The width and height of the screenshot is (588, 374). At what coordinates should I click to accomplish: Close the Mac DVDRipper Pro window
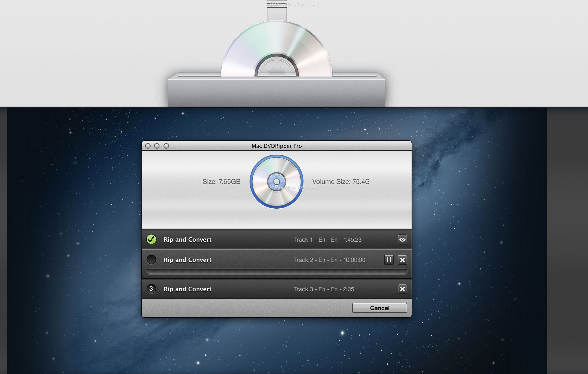pos(148,146)
